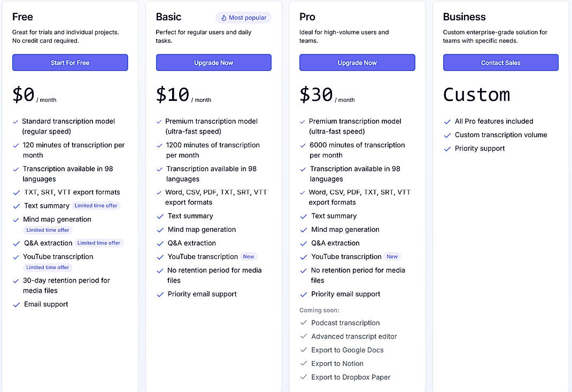Image resolution: width=572 pixels, height=392 pixels.
Task: Click "Start For Free" on the Free plan
Action: click(x=69, y=62)
